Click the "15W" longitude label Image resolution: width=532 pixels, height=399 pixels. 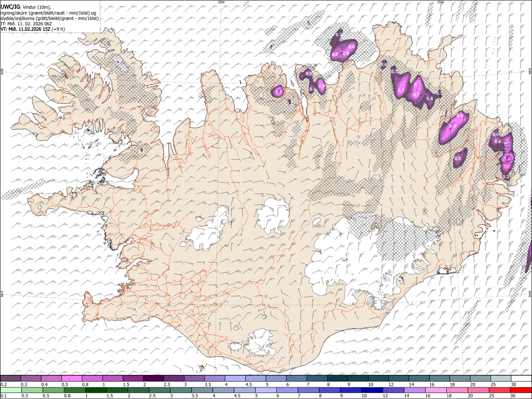441,2
